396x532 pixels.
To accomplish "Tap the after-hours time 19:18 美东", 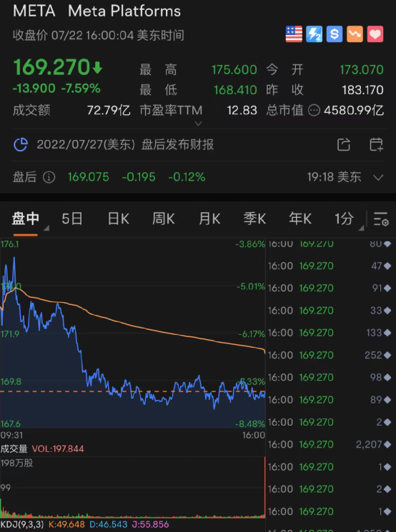I will 335,177.
